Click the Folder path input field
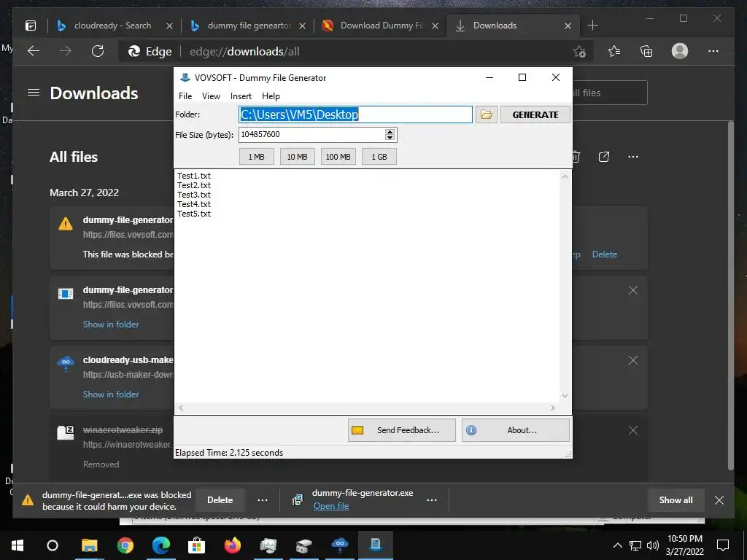747x560 pixels. (355, 114)
